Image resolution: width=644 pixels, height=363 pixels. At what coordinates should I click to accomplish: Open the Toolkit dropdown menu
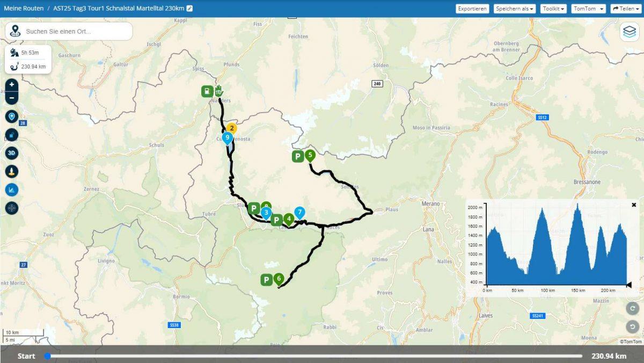point(553,9)
